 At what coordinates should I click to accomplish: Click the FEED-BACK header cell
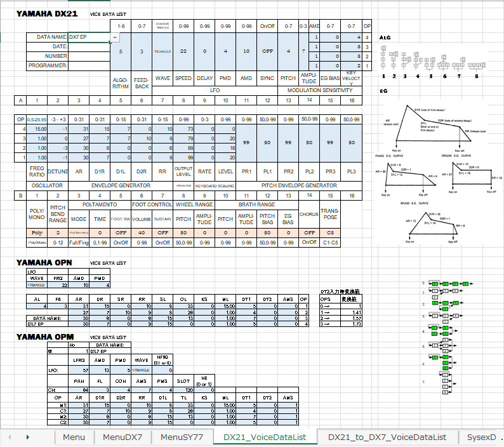pos(142,83)
